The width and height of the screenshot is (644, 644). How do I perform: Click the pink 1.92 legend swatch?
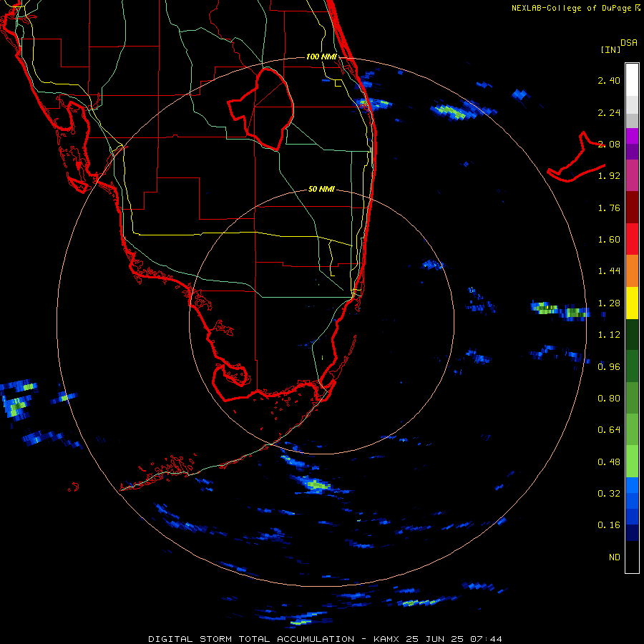coord(632,175)
